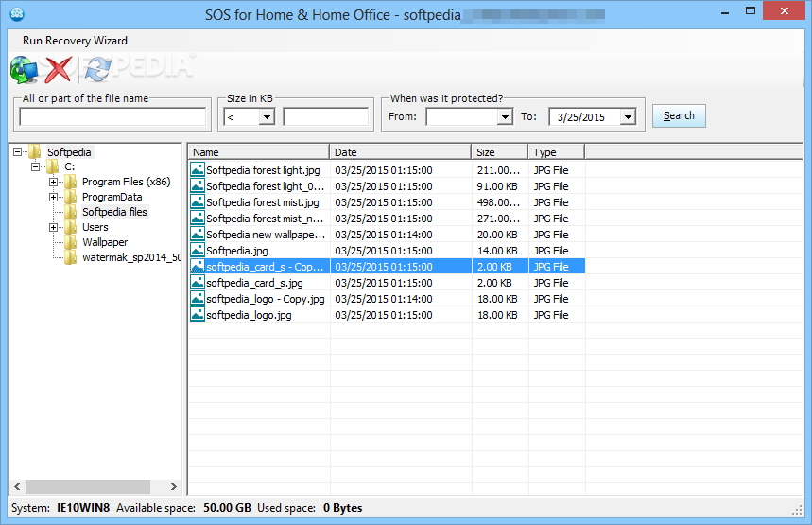This screenshot has height=525, width=812.
Task: Sort by the Type column header
Action: click(x=557, y=152)
